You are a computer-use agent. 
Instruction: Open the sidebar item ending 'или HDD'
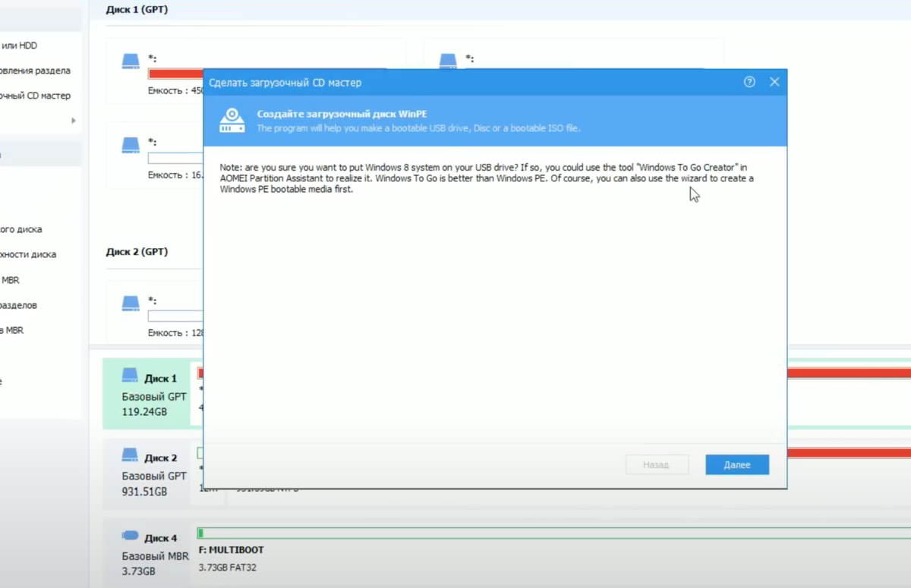(x=18, y=46)
